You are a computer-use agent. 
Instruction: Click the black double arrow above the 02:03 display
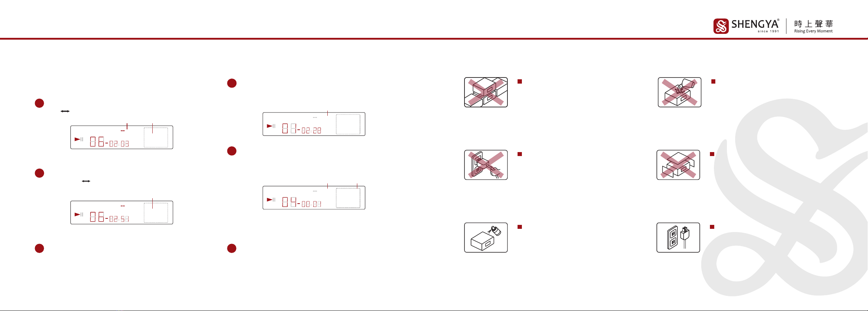pyautogui.click(x=65, y=111)
